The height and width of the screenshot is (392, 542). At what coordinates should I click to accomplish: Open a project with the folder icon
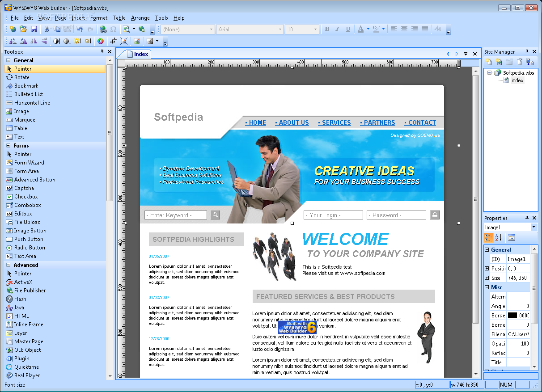(23, 29)
